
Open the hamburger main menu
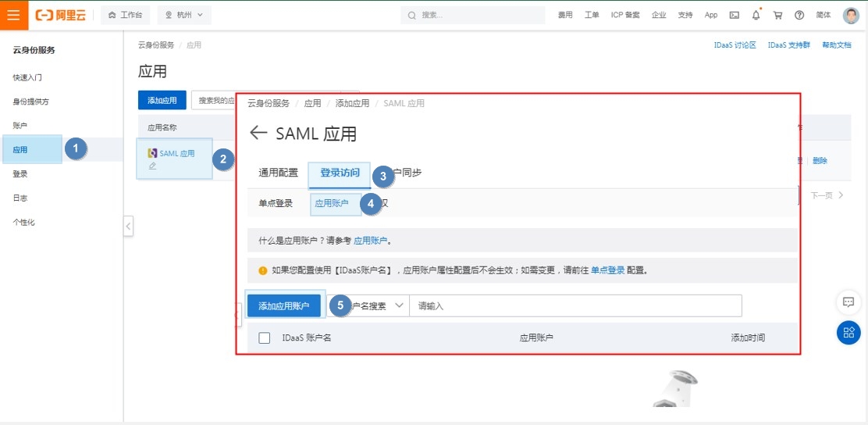click(14, 15)
